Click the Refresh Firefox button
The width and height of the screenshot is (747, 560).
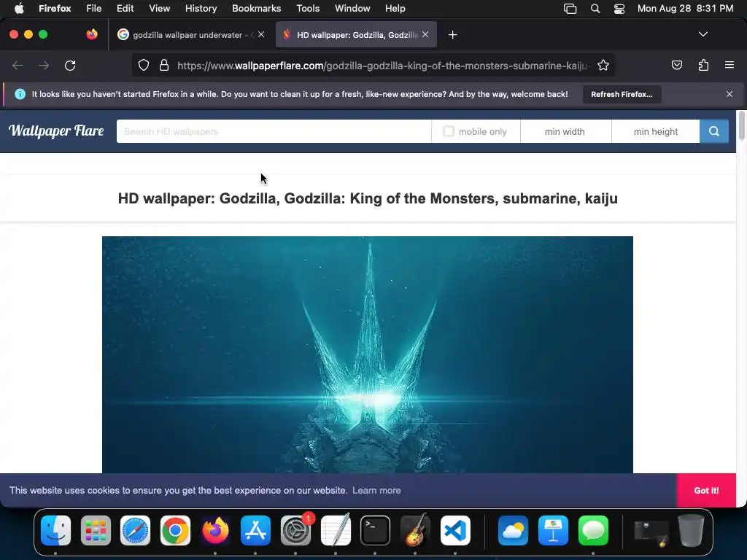tap(622, 94)
